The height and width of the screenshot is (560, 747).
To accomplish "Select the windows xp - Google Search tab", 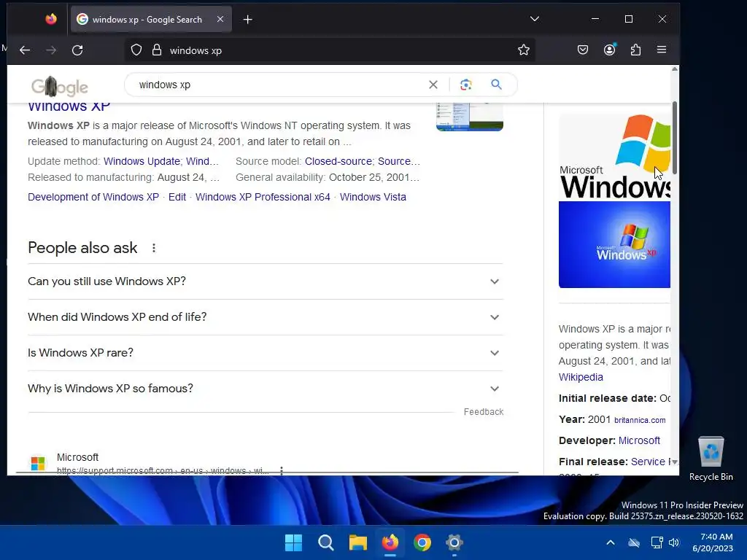I will [x=151, y=19].
